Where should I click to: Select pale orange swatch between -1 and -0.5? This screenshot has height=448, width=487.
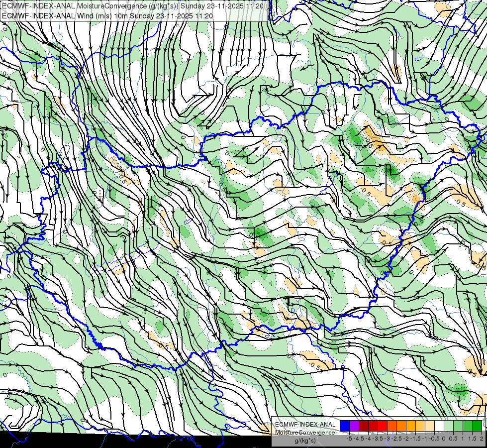pyautogui.click(x=430, y=426)
